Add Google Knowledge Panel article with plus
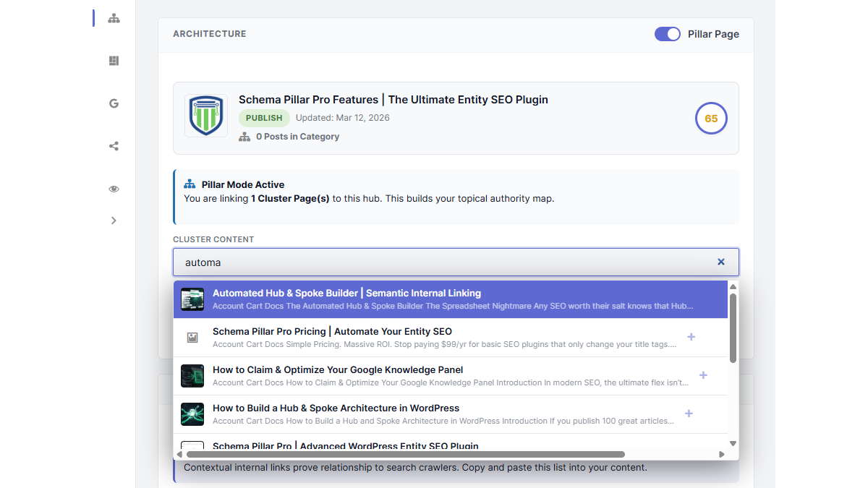Image resolution: width=868 pixels, height=488 pixels. 703,375
